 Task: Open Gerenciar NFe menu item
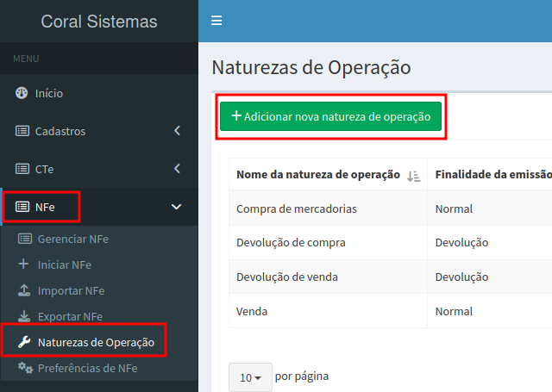coord(73,239)
